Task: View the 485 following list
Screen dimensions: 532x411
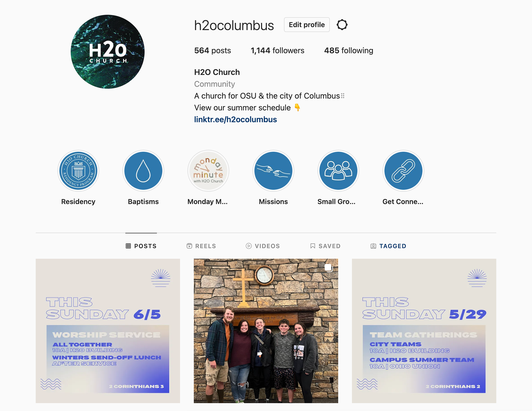Action: tap(349, 50)
